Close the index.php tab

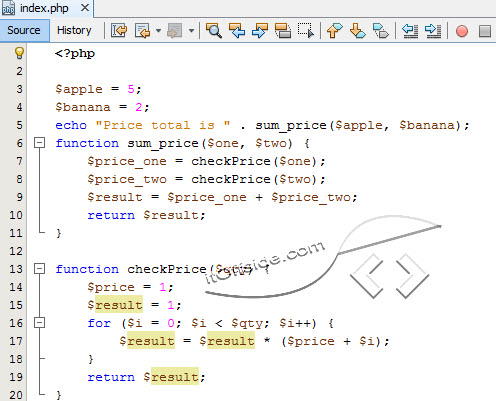[x=85, y=8]
